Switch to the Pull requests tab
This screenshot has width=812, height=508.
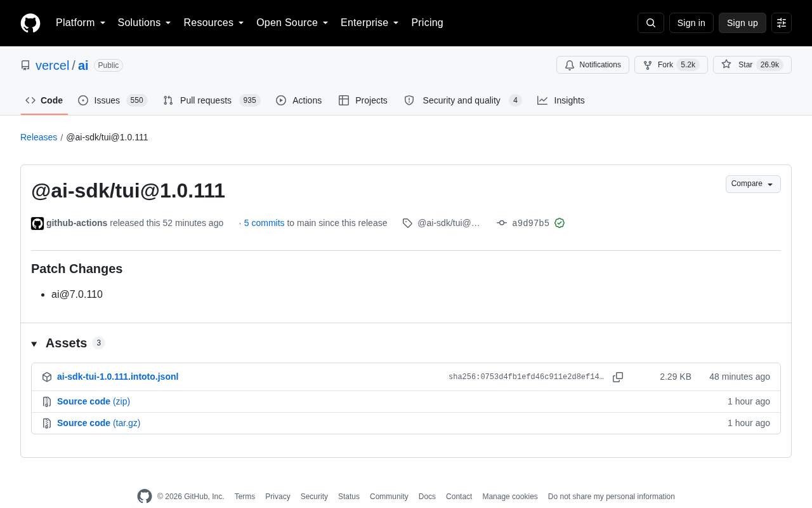tap(212, 100)
